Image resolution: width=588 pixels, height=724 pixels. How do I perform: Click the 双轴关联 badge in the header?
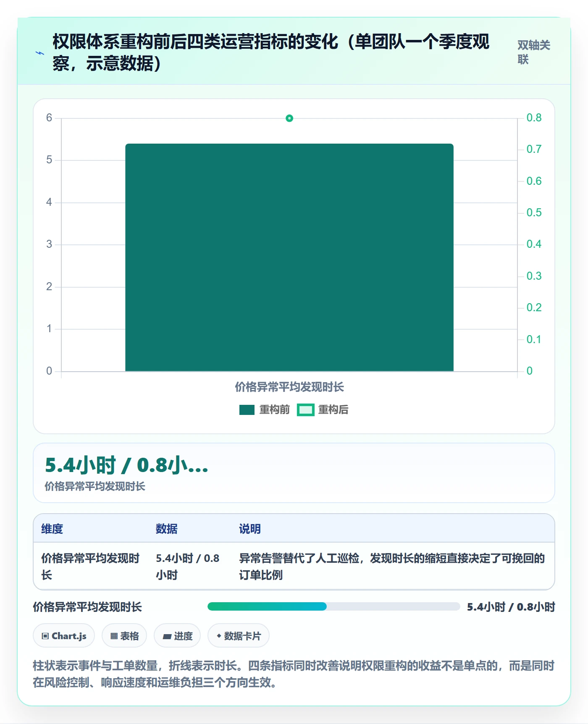[533, 52]
